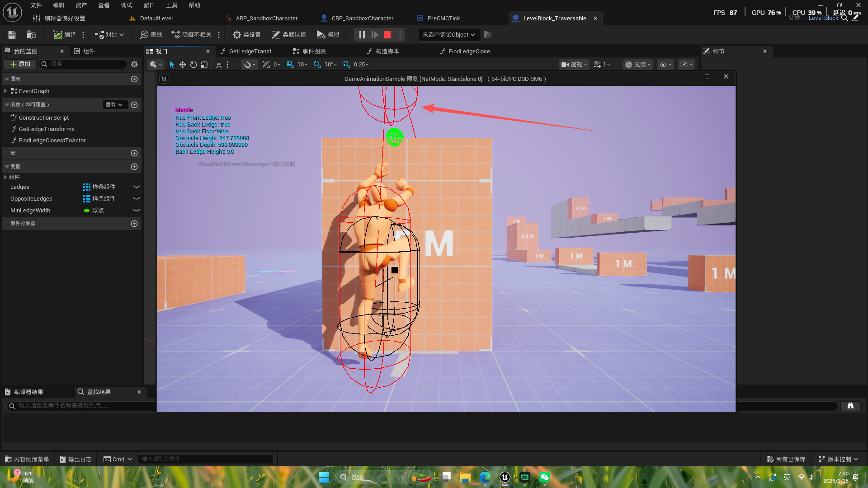
Task: Open the lighting view mode dropdown
Action: coord(637,65)
